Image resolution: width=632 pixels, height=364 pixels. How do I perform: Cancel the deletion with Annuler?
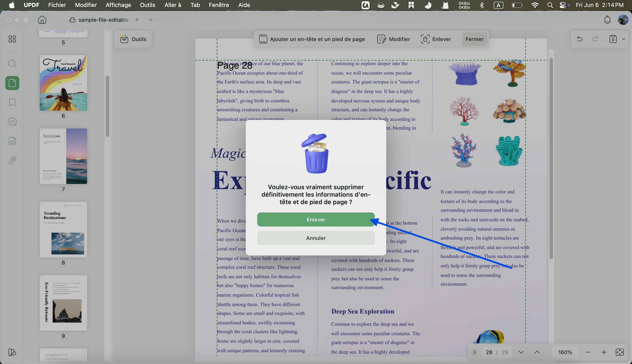(x=316, y=238)
